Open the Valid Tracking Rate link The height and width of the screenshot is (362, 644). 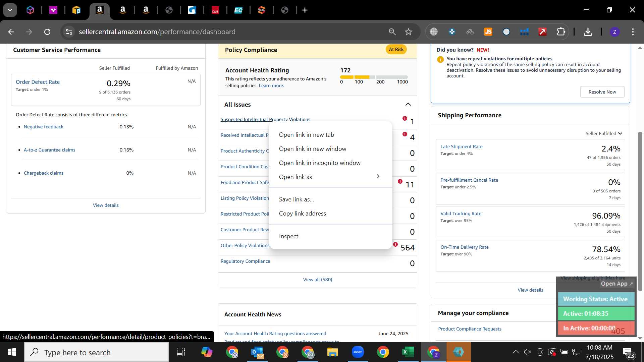(461, 214)
